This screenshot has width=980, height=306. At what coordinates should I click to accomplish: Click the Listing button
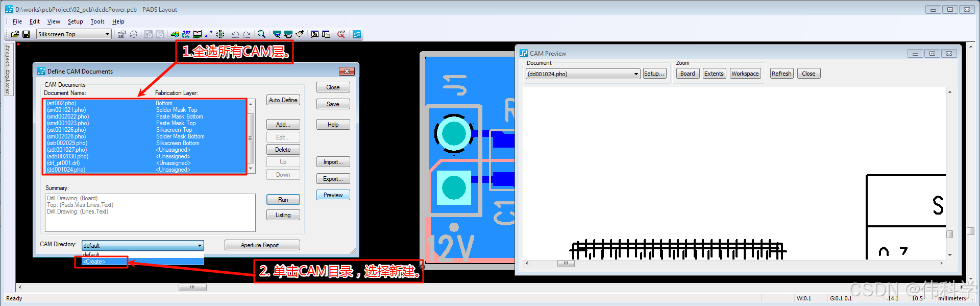(x=283, y=215)
